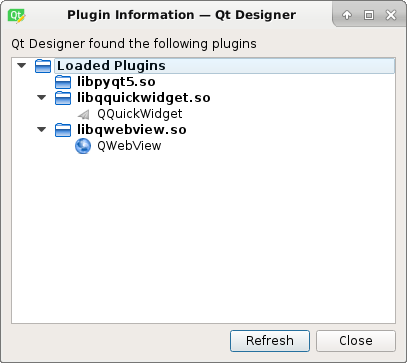Select the libqquickwidget.so entry
Image resolution: width=407 pixels, height=363 pixels.
coord(144,98)
